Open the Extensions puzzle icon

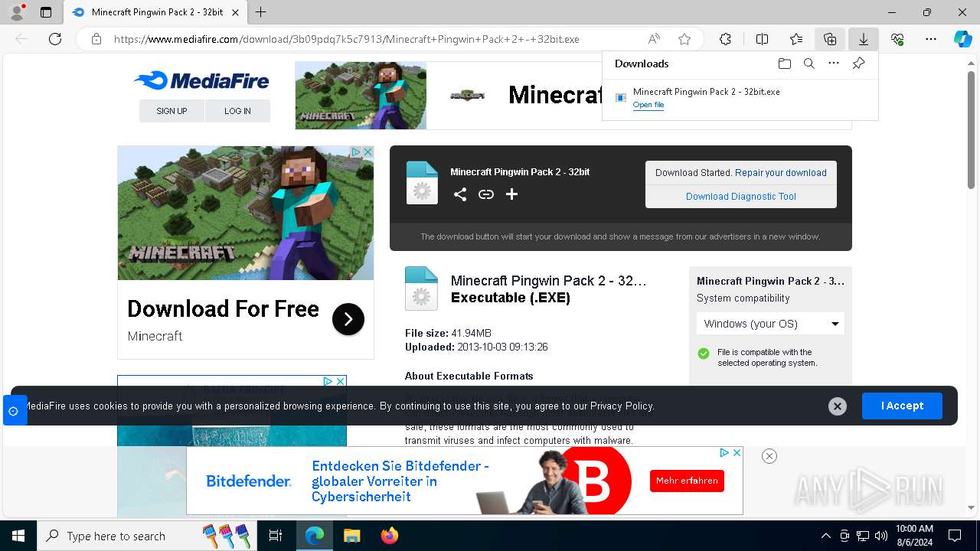pyautogui.click(x=726, y=39)
